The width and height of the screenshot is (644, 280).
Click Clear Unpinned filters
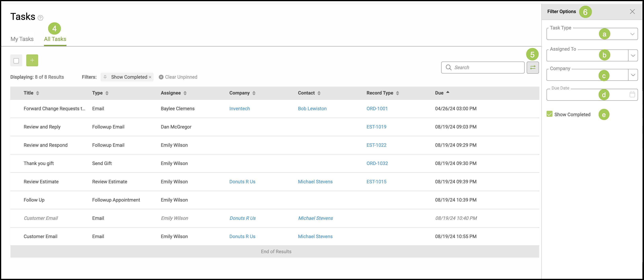(x=178, y=77)
